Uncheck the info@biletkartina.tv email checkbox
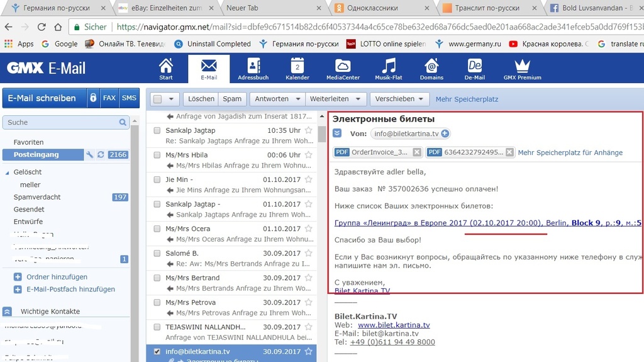The height and width of the screenshot is (362, 644). point(157,352)
